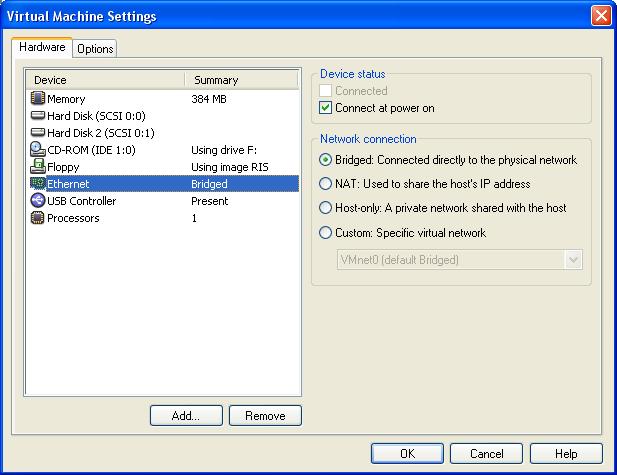Click the USB Controller icon

(x=38, y=201)
